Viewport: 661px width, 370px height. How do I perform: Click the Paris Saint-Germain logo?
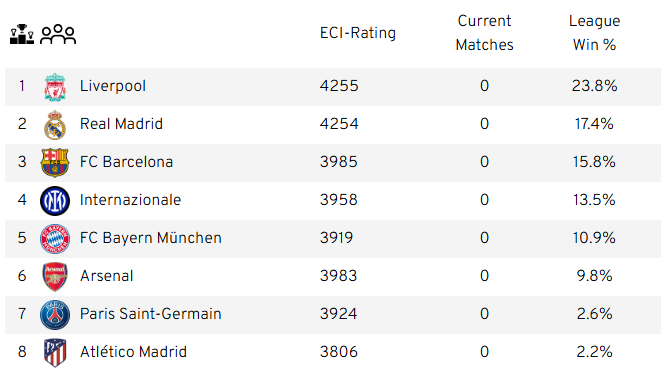(55, 314)
